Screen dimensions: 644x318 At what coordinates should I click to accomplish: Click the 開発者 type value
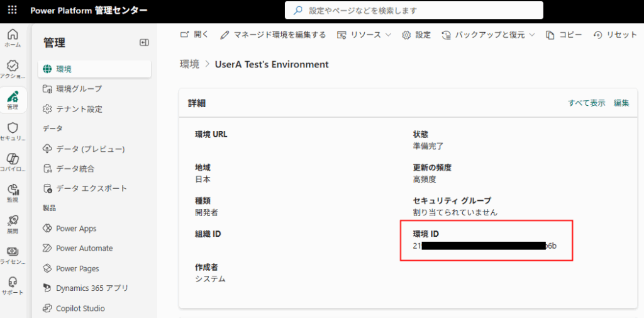[x=206, y=213]
